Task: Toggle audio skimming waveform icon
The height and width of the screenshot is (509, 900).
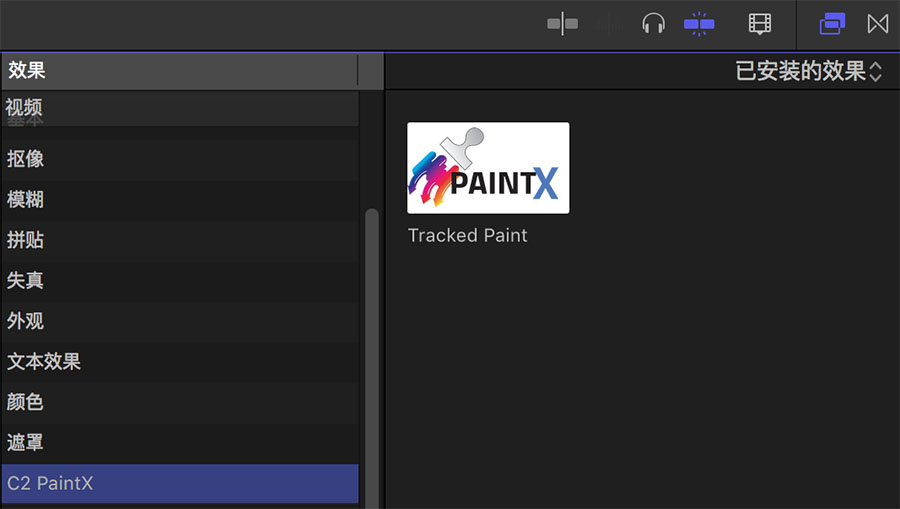Action: [610, 24]
